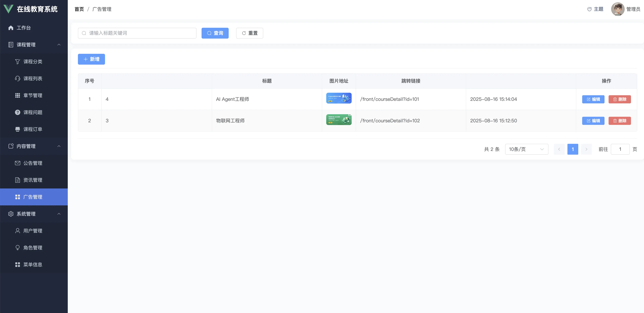Screen dimensions: 644x313
Task: Click the 新增 button
Action: (x=91, y=59)
